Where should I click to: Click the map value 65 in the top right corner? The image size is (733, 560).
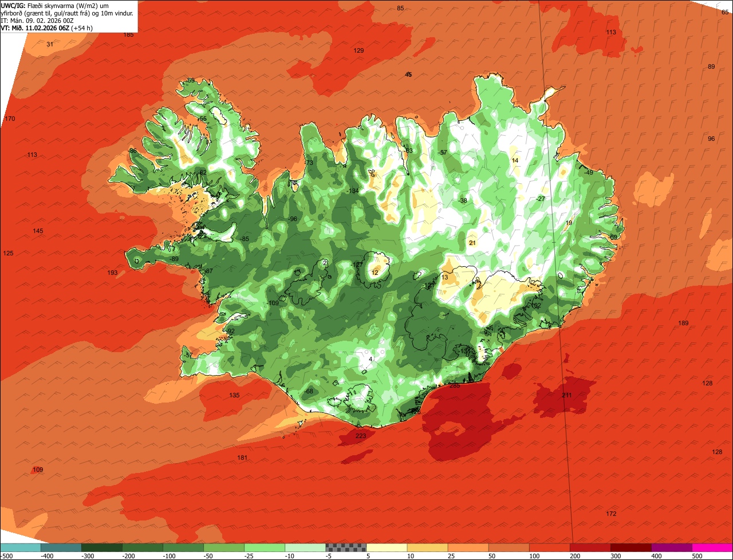click(x=726, y=13)
